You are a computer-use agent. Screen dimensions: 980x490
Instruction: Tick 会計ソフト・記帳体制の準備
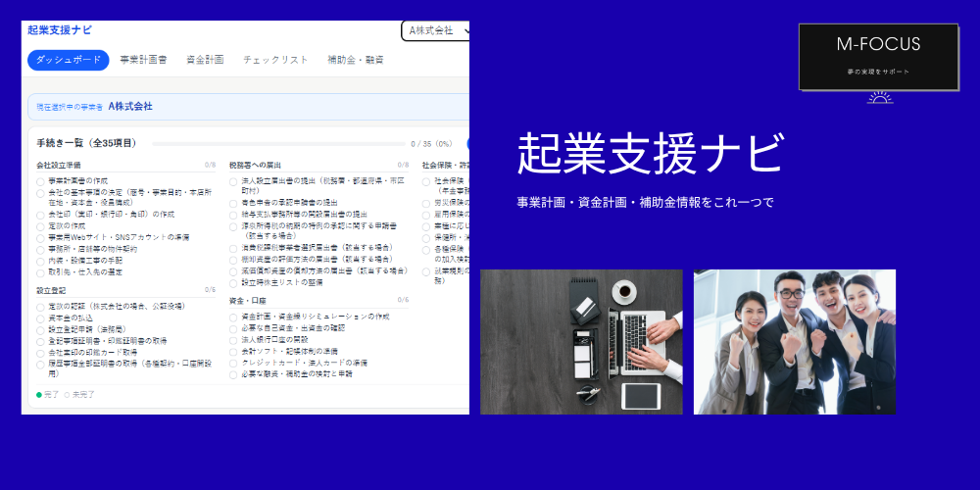point(233,352)
